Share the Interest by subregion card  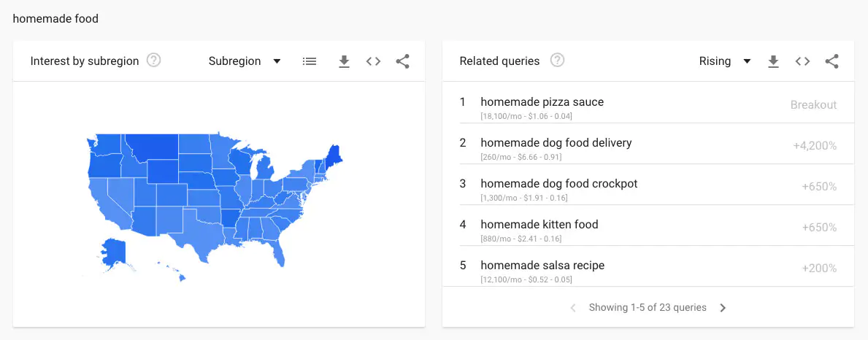click(x=402, y=61)
